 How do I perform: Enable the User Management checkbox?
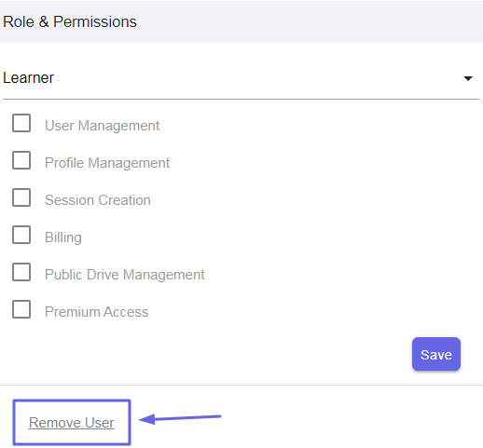(21, 123)
